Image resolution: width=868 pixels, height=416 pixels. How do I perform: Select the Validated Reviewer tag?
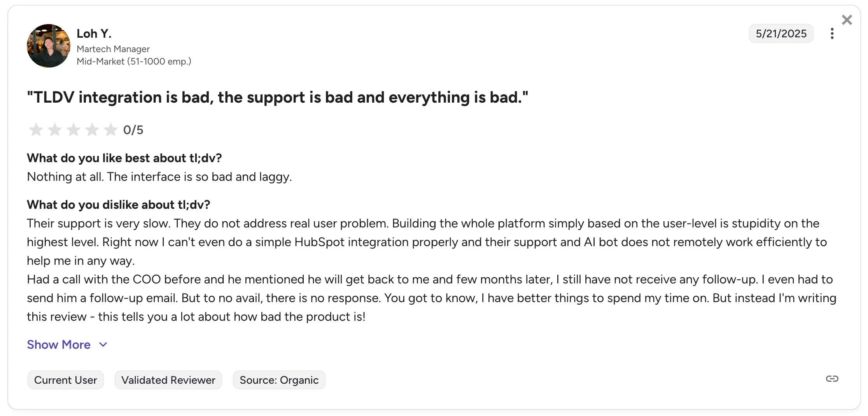tap(168, 380)
